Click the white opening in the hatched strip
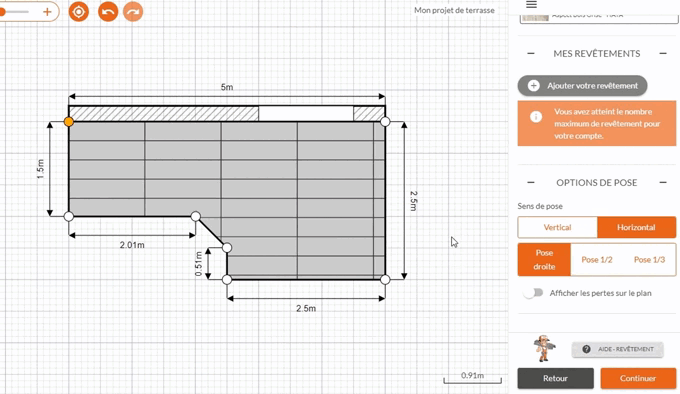Image resolution: width=680 pixels, height=394 pixels. [x=306, y=114]
